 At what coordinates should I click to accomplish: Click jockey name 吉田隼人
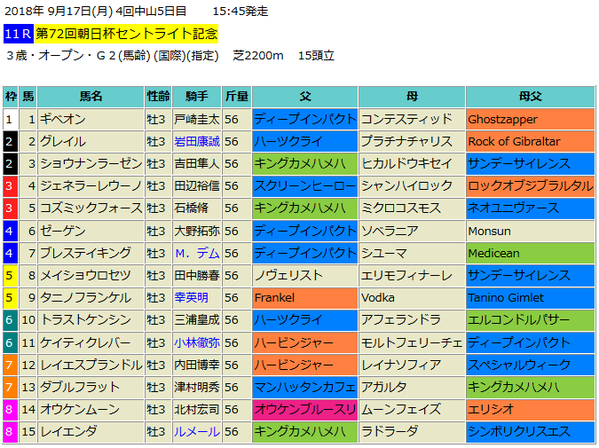[x=197, y=164]
